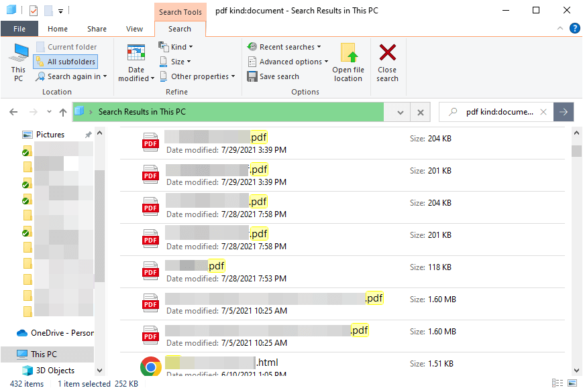Switch to the View ribbon tab
583x392 pixels.
[x=134, y=29]
